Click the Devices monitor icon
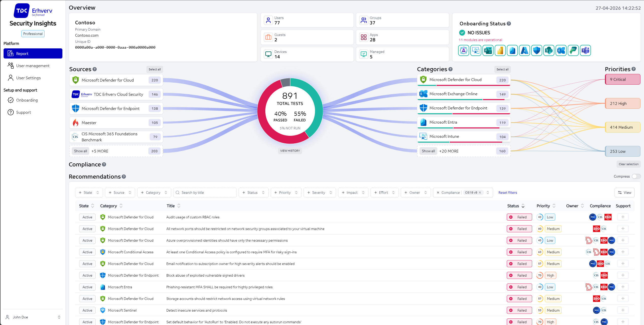Image resolution: width=644 pixels, height=325 pixels. tap(268, 54)
